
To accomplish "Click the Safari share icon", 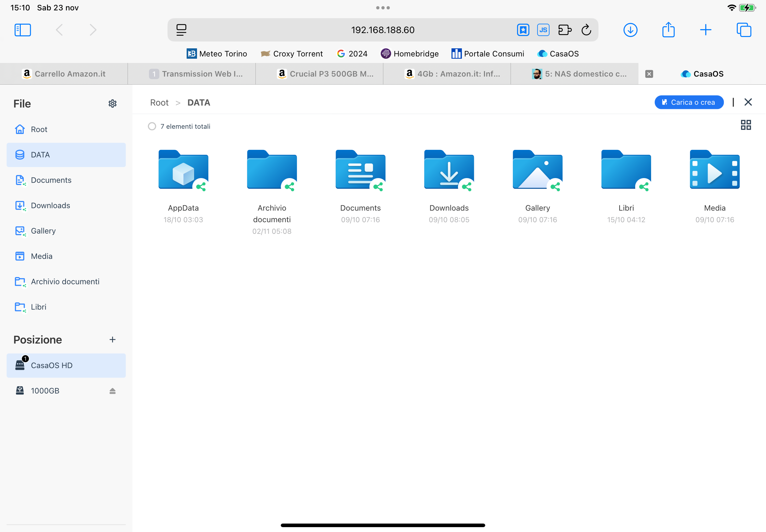I will point(668,30).
